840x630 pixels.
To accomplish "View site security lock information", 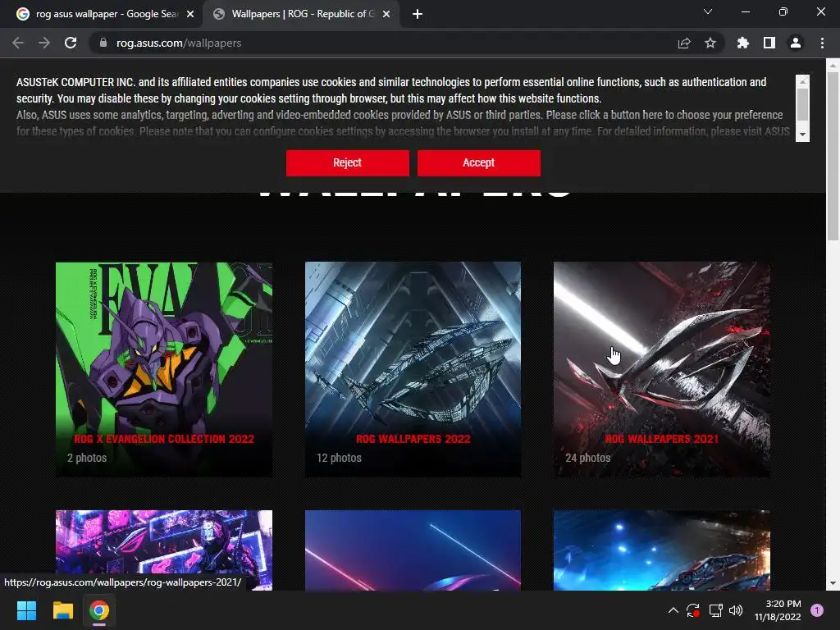I will pyautogui.click(x=103, y=43).
